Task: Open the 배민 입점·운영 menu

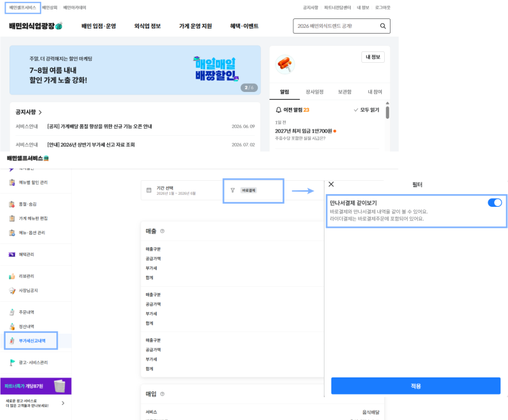Action: point(99,26)
